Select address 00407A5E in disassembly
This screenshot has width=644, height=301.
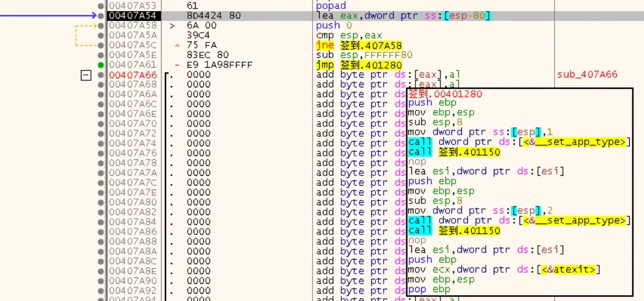click(132, 55)
